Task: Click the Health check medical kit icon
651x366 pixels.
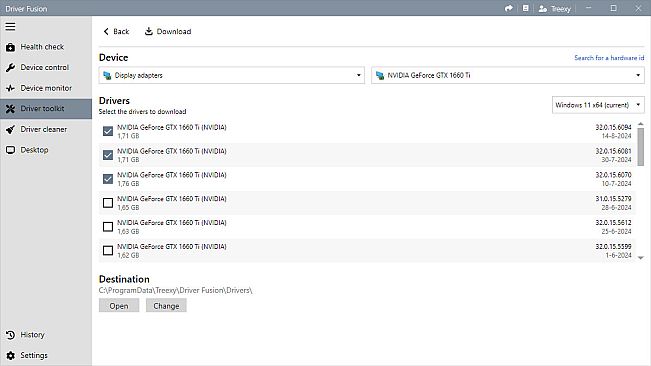Action: click(x=10, y=47)
